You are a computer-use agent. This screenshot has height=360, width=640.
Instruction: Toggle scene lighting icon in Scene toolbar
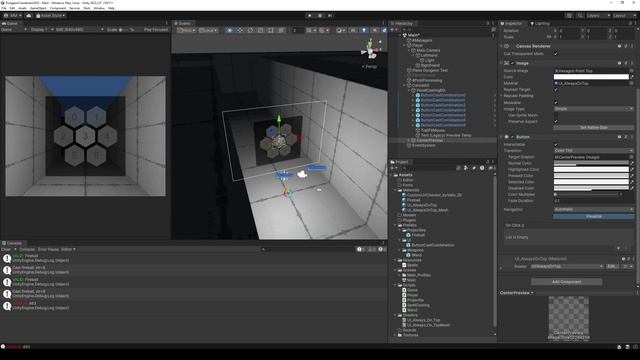point(364,30)
